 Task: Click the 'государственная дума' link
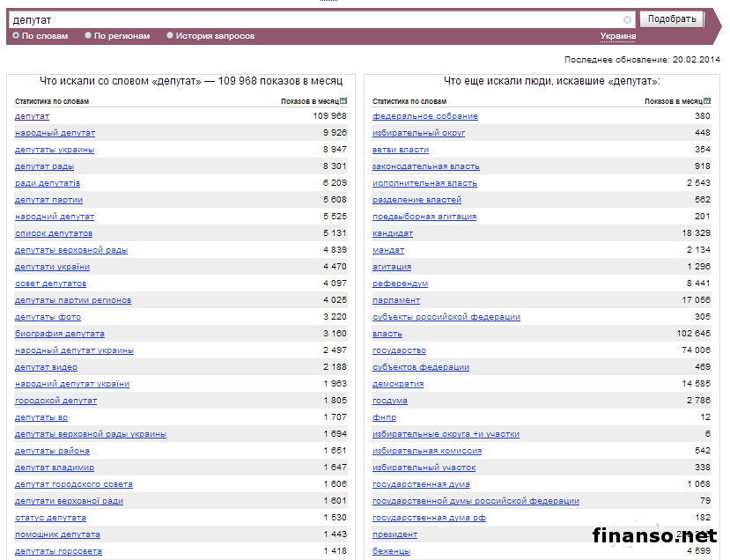(421, 484)
